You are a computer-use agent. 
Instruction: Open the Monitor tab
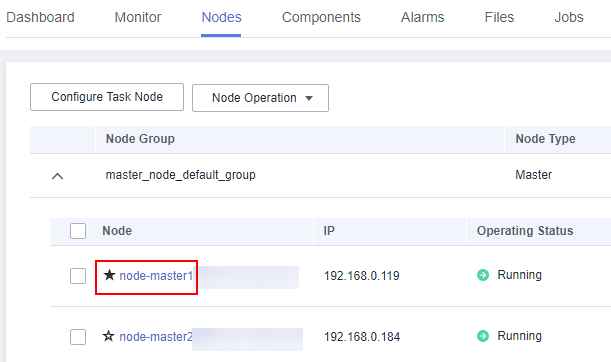click(138, 18)
